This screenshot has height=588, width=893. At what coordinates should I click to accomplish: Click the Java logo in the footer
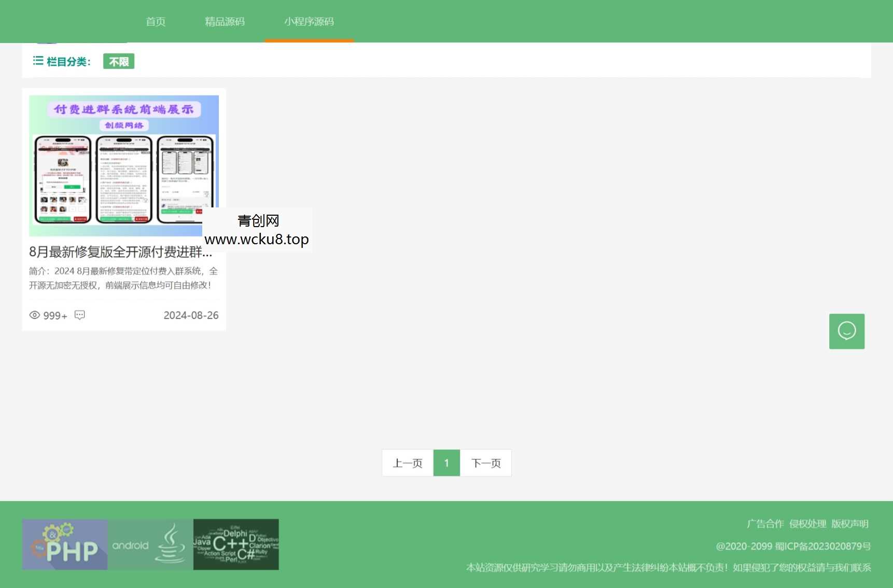click(x=171, y=544)
